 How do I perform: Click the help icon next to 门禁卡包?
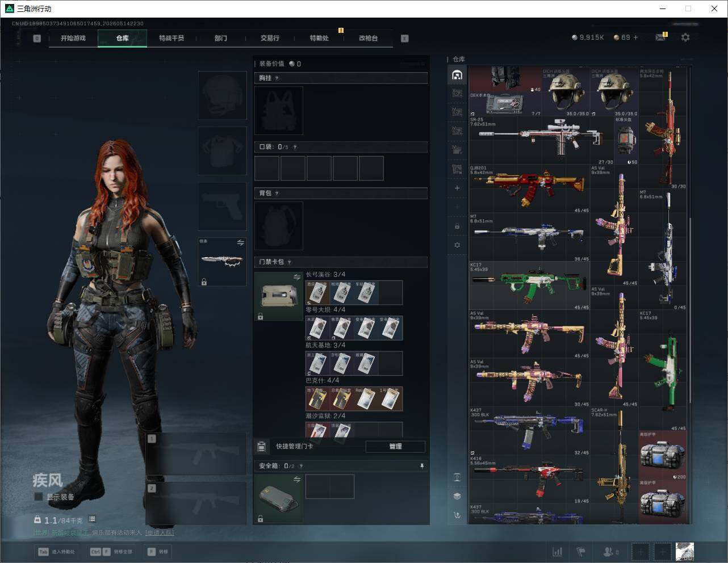[x=289, y=262]
